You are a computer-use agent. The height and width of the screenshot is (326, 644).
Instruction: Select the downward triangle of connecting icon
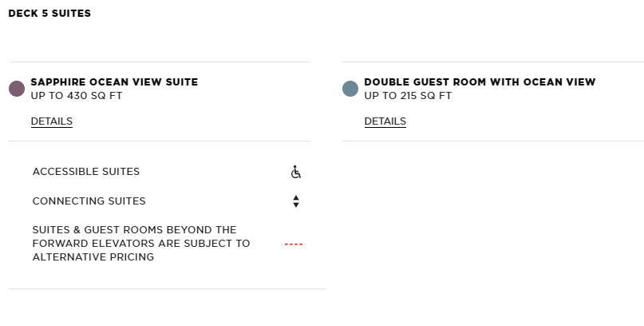tap(296, 205)
